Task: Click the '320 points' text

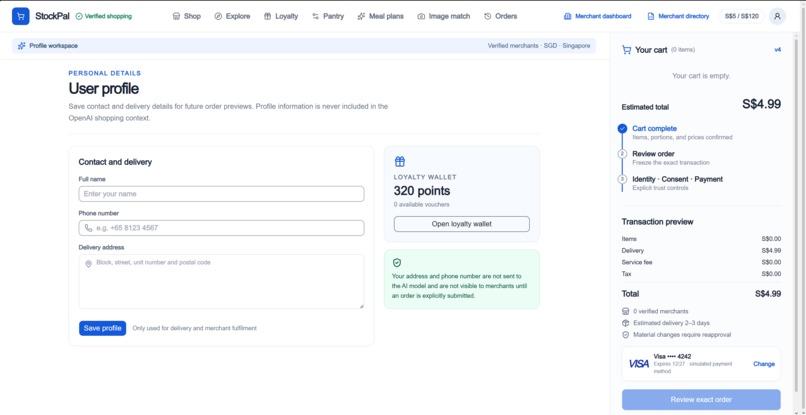Action: coord(422,191)
